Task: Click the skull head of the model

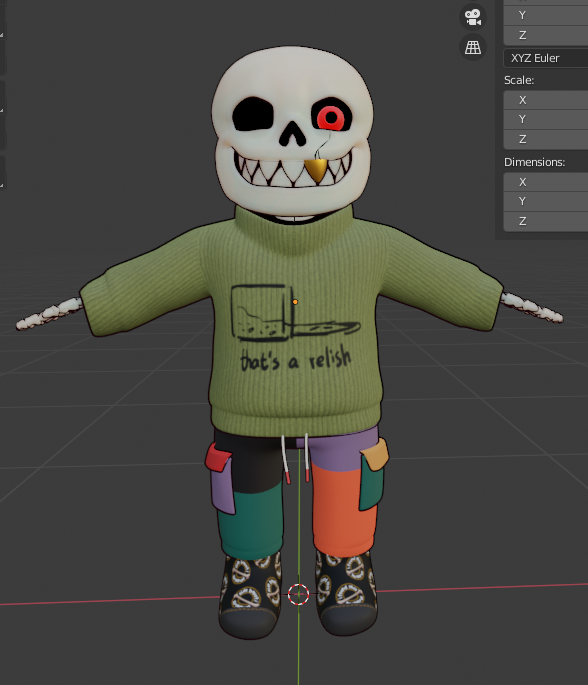Action: point(292,131)
